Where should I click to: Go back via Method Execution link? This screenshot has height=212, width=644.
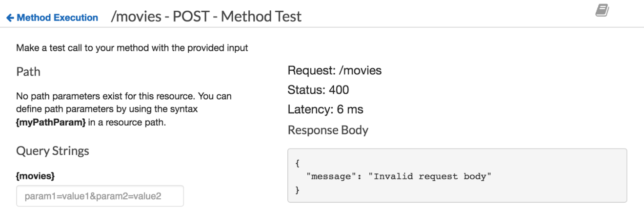[58, 18]
